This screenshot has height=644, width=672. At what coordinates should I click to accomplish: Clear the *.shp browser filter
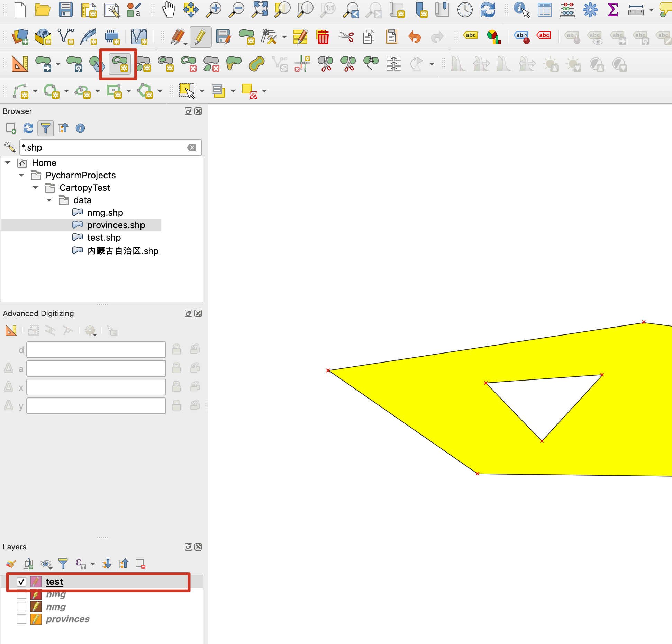191,147
